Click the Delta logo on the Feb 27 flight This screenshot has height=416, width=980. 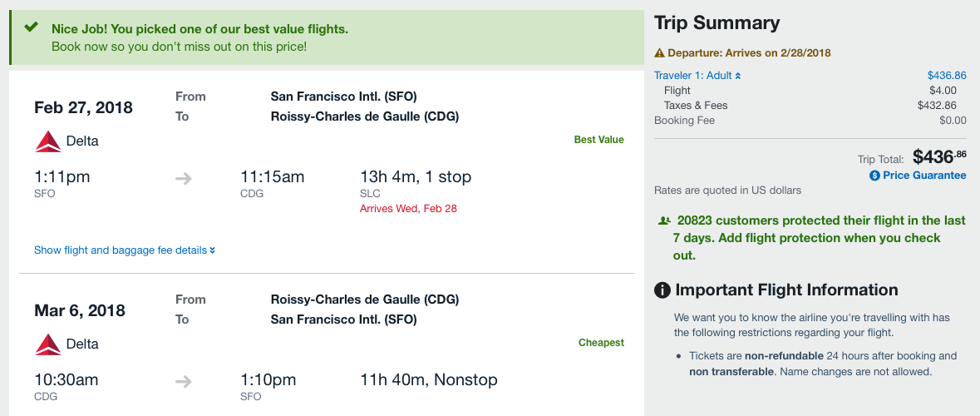click(48, 141)
